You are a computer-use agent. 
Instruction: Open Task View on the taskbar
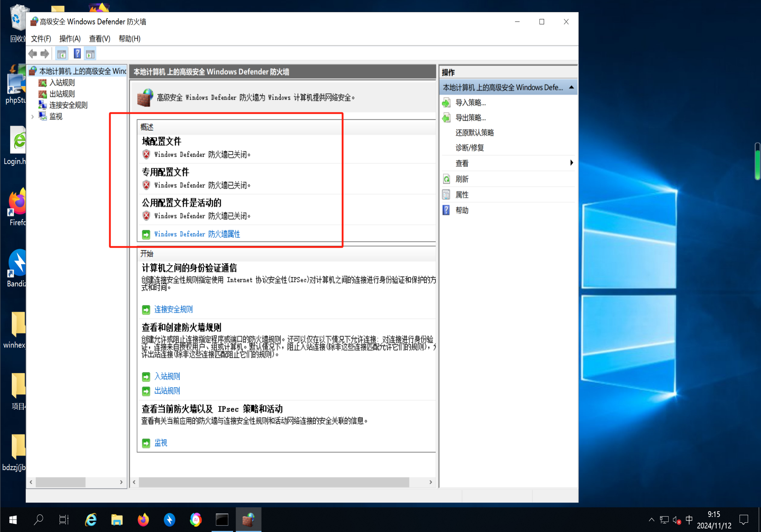[x=64, y=519]
